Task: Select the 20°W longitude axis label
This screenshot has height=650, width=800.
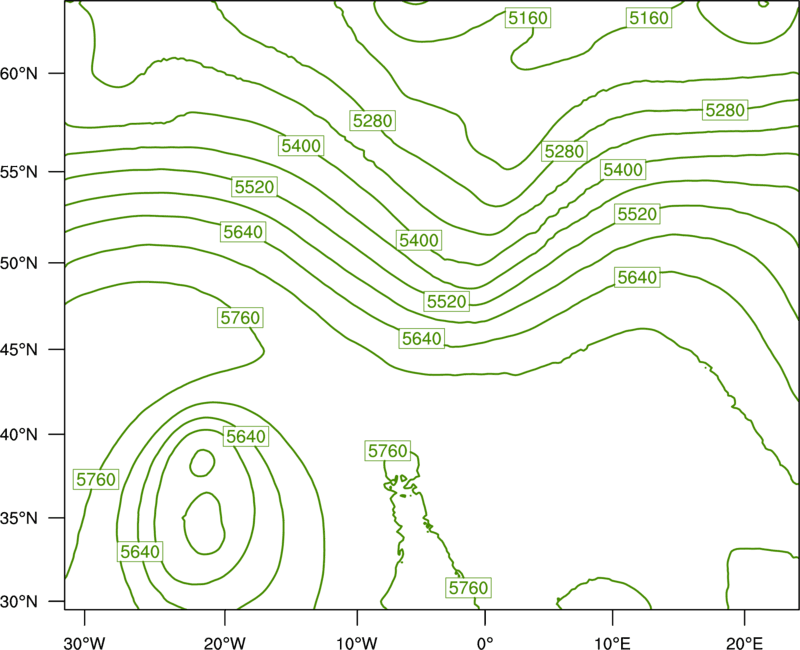Action: point(225,643)
